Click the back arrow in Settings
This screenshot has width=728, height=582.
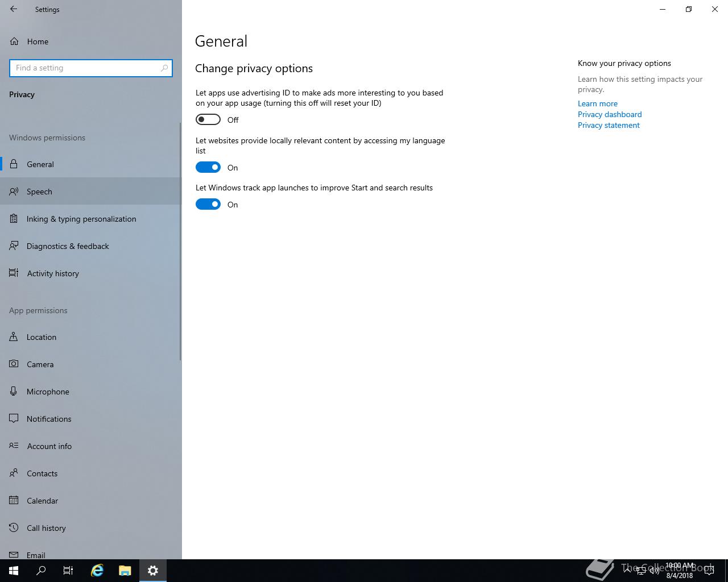click(14, 9)
